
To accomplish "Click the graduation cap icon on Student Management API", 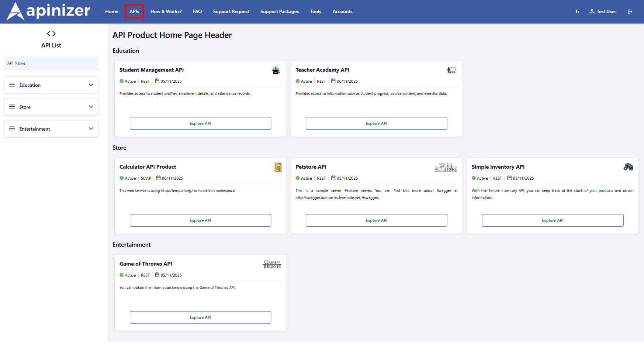I will [x=276, y=70].
